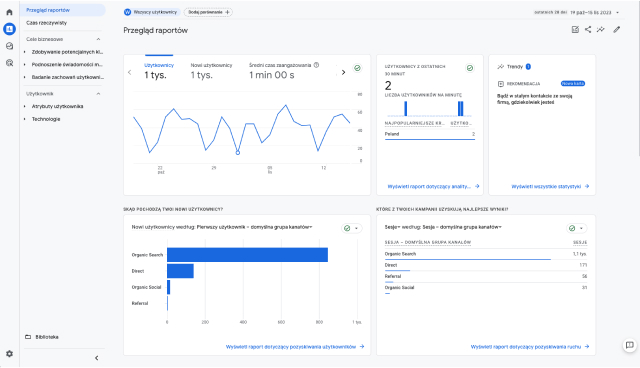The width and height of the screenshot is (640, 368).
Task: Click the edit pencil icon
Action: 617,29
